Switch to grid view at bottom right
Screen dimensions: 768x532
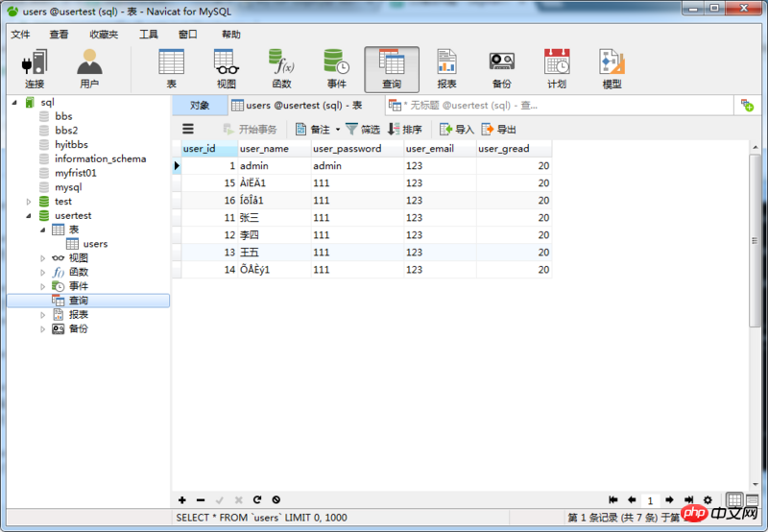pos(734,500)
